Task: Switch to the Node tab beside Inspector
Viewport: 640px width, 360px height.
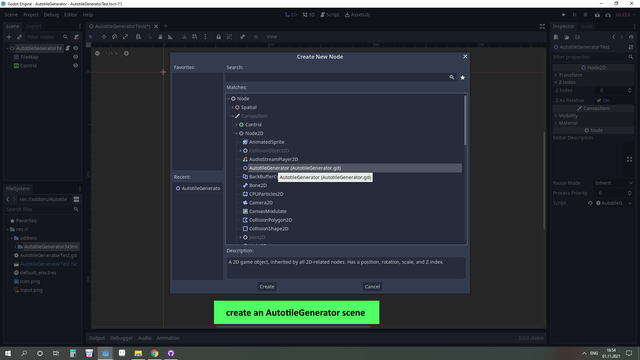Action: coord(587,26)
